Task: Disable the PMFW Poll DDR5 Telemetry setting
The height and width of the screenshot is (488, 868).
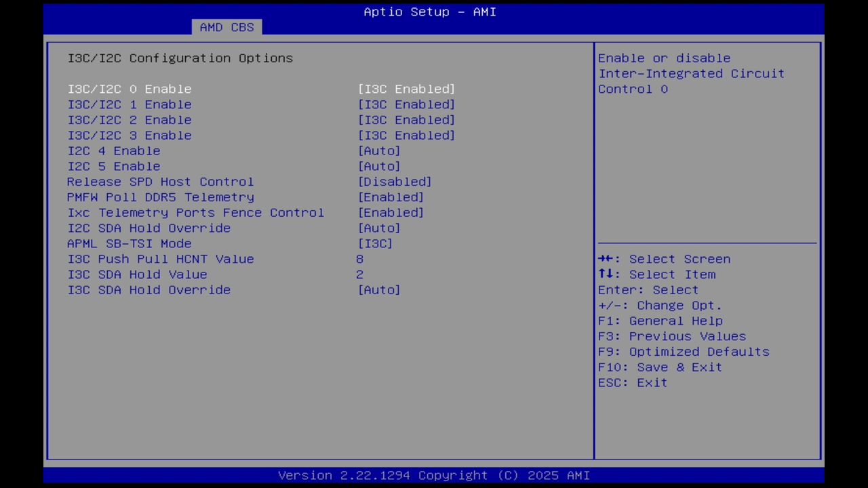Action: tap(391, 197)
